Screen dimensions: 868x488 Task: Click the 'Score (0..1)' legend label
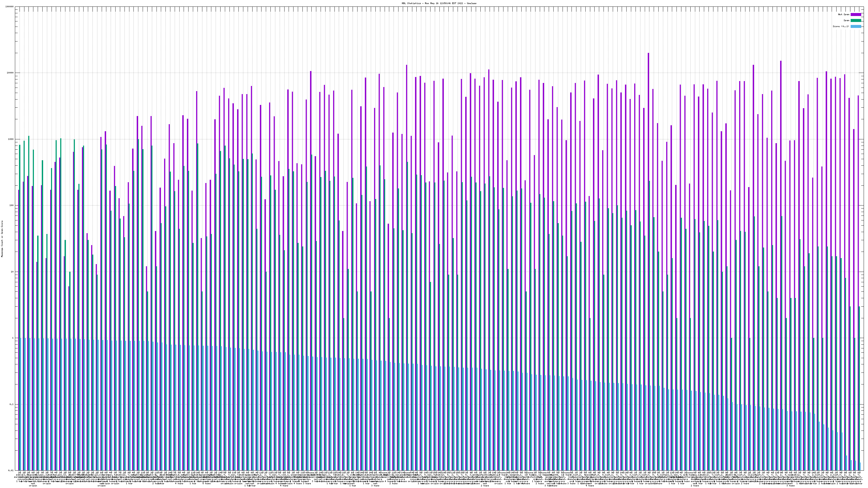(x=841, y=26)
